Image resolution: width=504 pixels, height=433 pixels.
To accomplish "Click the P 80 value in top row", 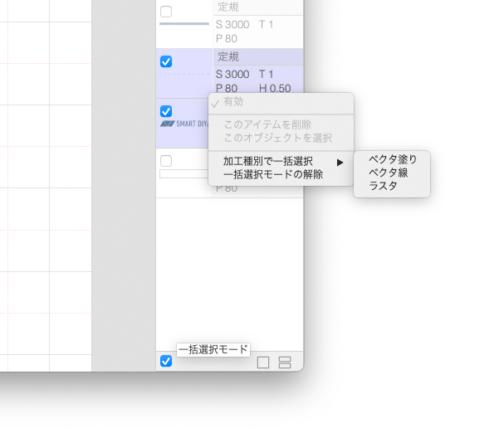I will coord(227,38).
